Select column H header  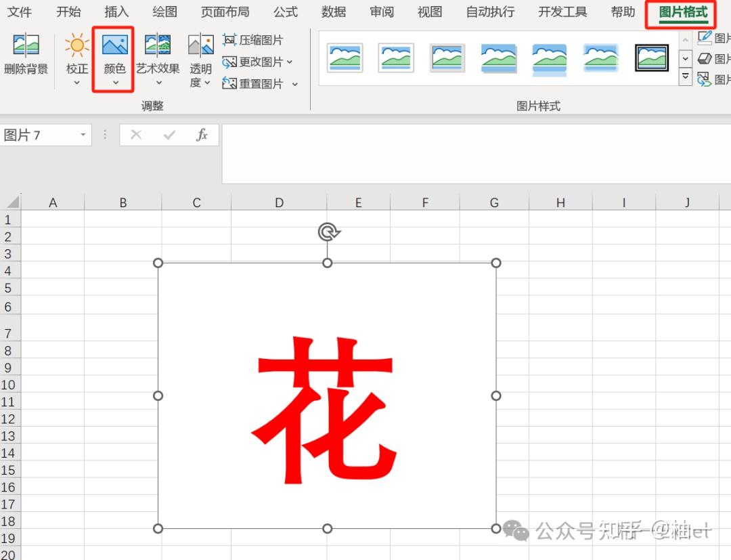click(560, 202)
